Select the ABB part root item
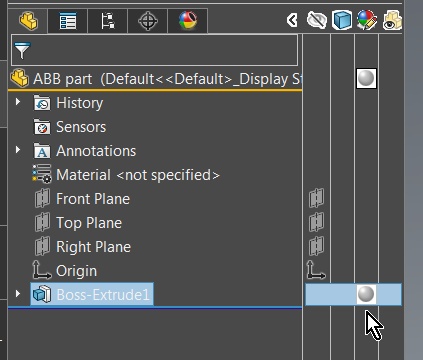 click(x=155, y=79)
